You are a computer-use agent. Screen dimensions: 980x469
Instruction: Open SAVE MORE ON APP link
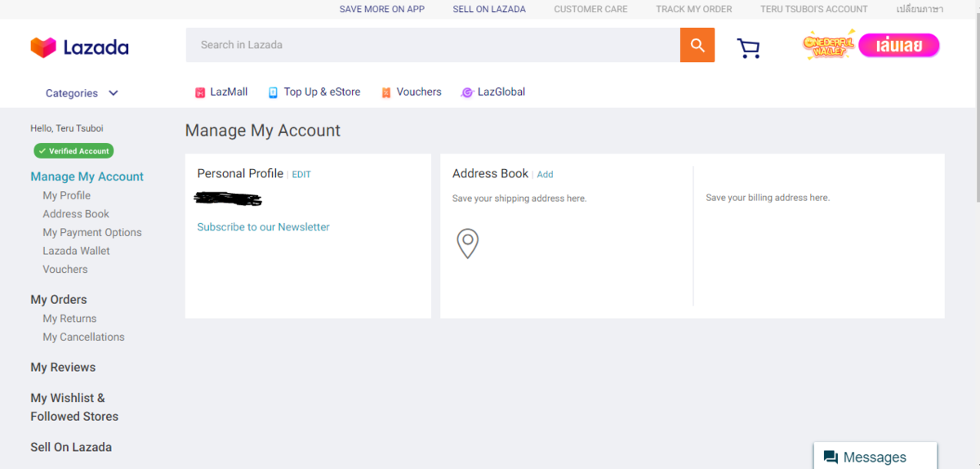click(382, 9)
